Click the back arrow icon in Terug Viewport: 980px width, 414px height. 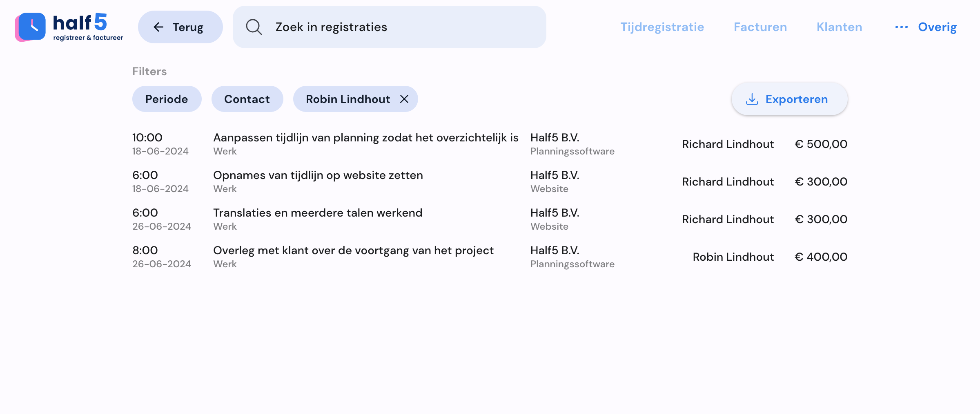click(x=158, y=27)
